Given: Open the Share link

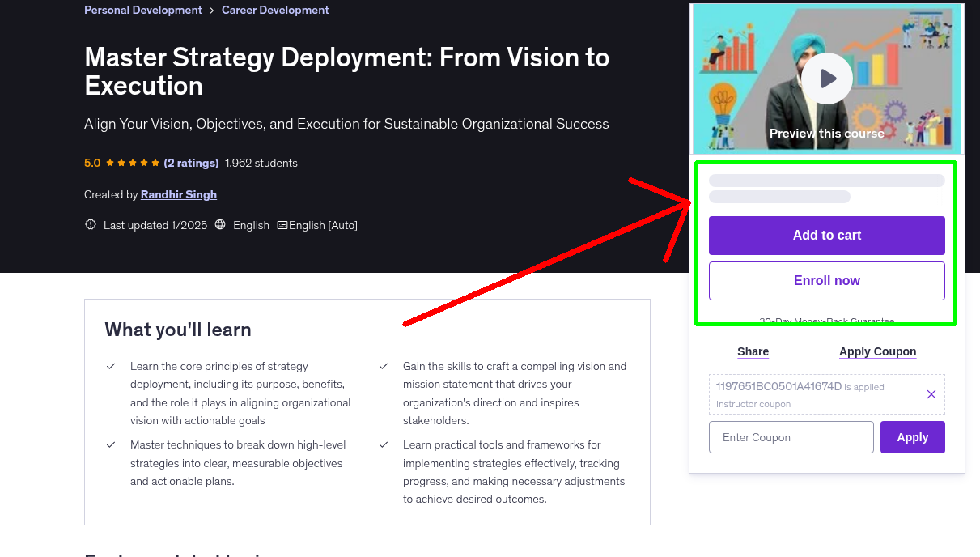Looking at the screenshot, I should [x=753, y=351].
